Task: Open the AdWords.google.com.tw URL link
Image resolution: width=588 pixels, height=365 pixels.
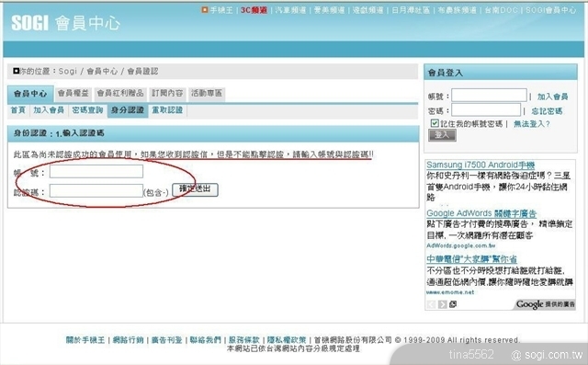Action: pos(461,245)
